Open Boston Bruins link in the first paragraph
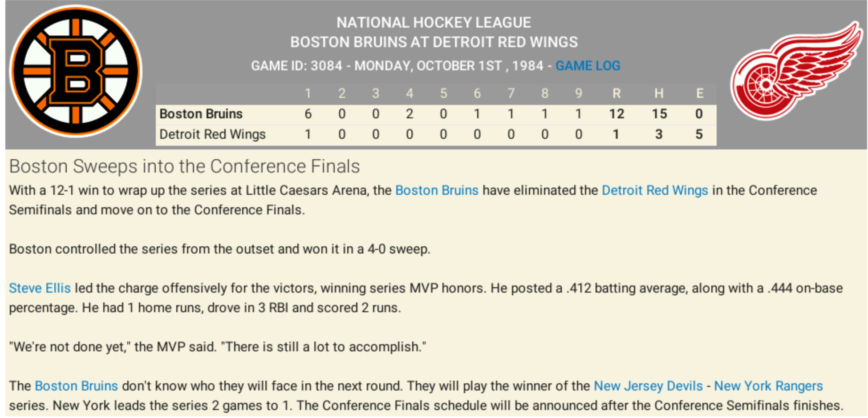 pyautogui.click(x=436, y=190)
